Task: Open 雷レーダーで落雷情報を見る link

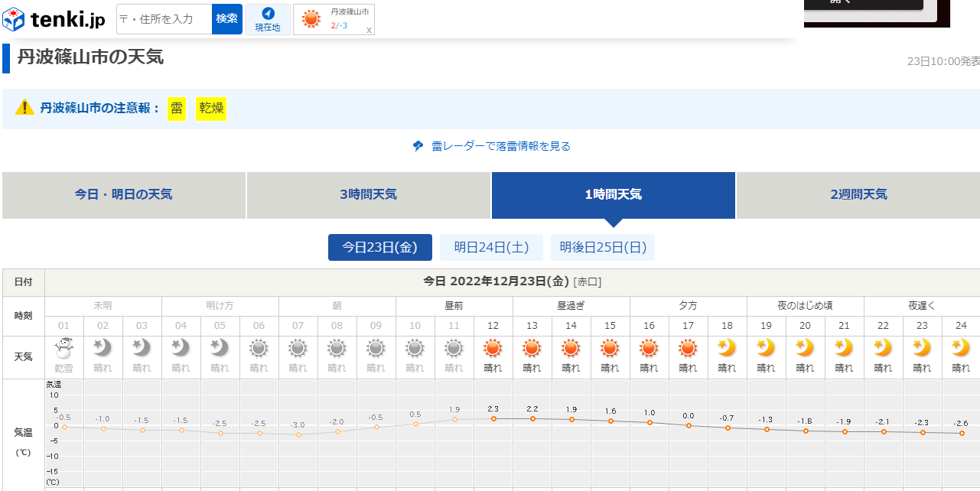Action: click(x=500, y=146)
